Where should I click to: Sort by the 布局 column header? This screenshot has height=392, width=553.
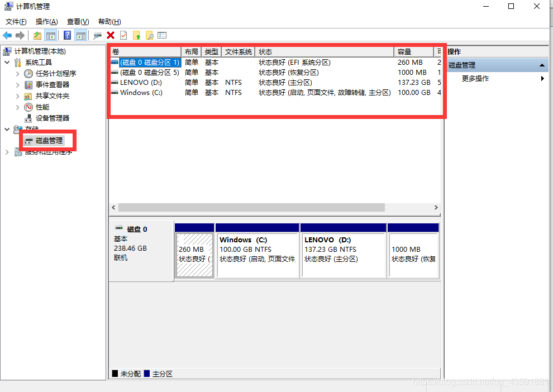(192, 52)
